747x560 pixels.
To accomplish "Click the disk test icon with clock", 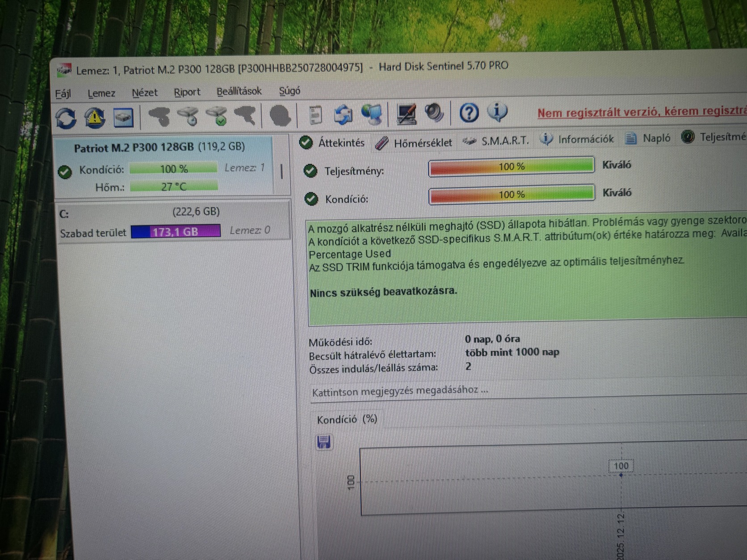I will [188, 116].
